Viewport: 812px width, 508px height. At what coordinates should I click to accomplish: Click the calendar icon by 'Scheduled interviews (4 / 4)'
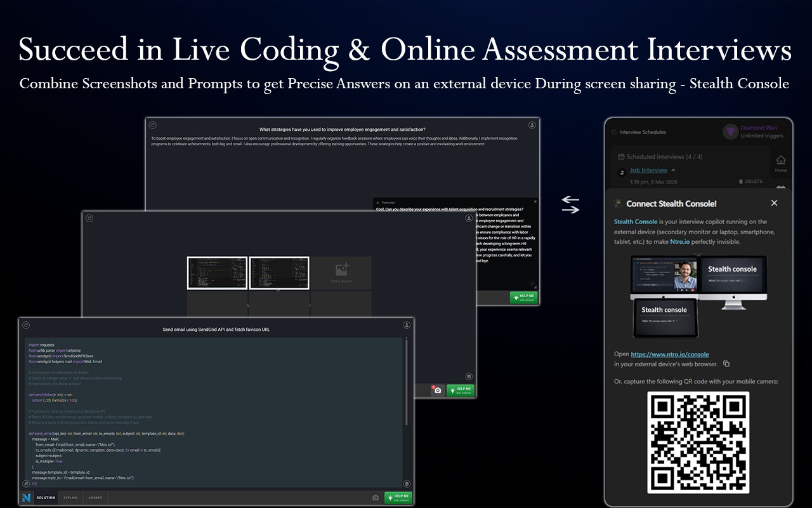[621, 156]
